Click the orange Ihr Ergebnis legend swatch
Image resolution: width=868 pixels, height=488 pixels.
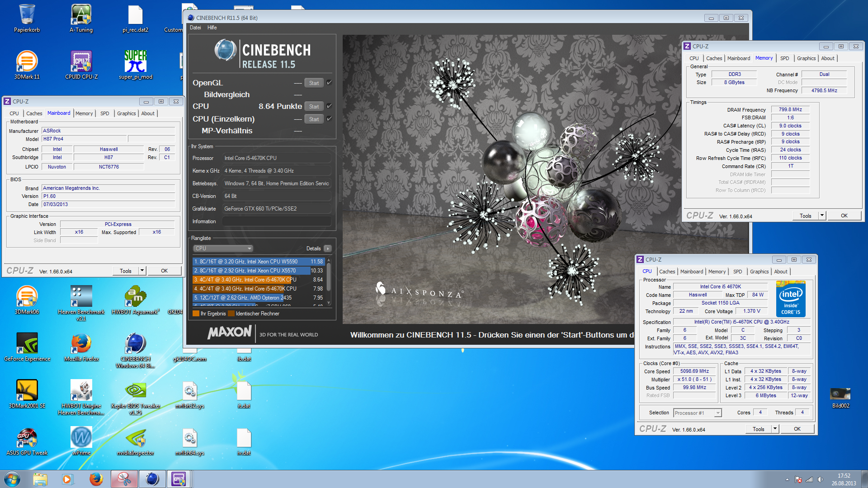click(196, 313)
